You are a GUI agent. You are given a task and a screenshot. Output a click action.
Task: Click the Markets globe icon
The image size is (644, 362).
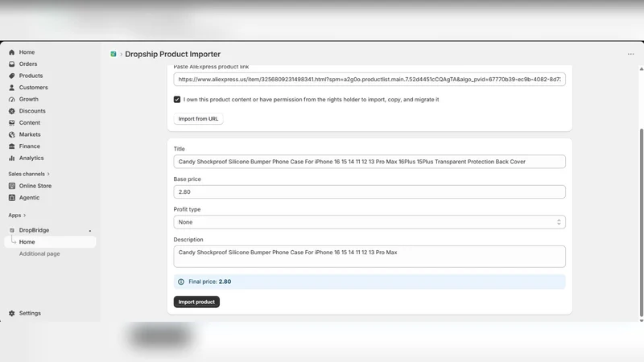(11, 134)
